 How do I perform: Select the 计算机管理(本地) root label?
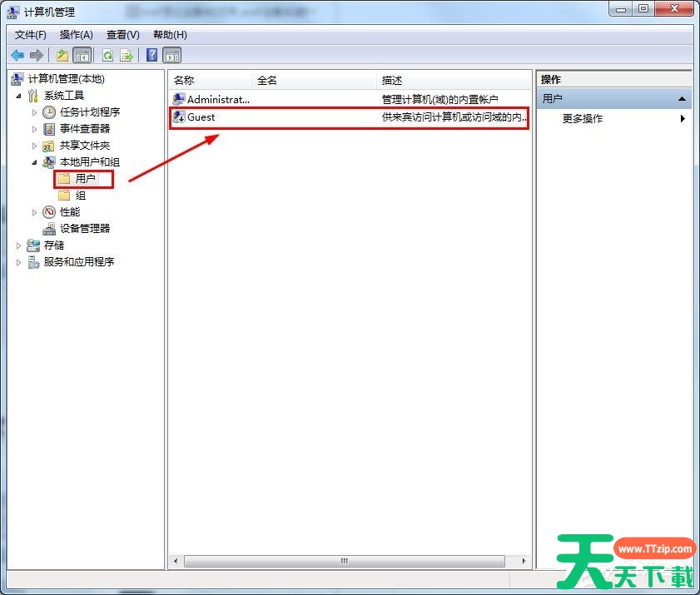point(66,79)
